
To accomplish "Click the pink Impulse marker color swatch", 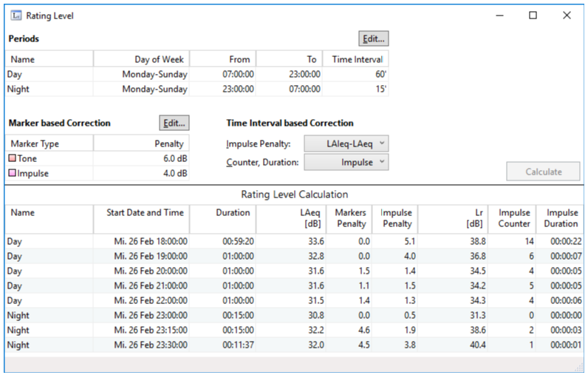I will click(x=12, y=173).
